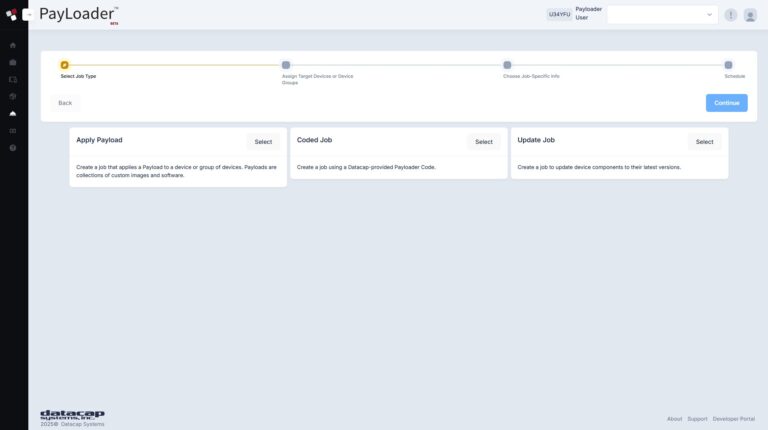Open the Support link in footer
Image resolution: width=768 pixels, height=430 pixels.
pos(697,419)
